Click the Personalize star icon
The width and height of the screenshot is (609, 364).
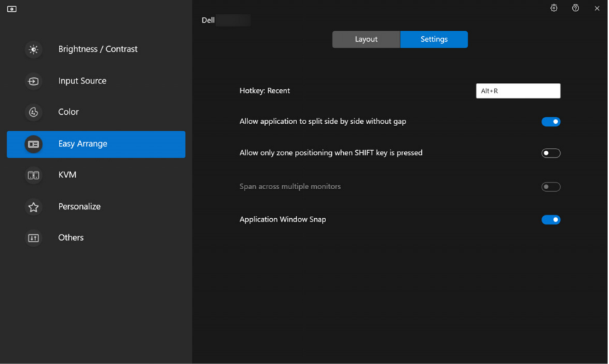coord(33,207)
